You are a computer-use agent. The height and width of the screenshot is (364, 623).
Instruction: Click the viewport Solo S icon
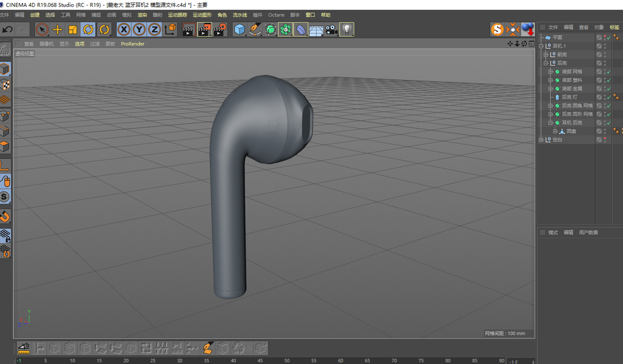pyautogui.click(x=5, y=197)
